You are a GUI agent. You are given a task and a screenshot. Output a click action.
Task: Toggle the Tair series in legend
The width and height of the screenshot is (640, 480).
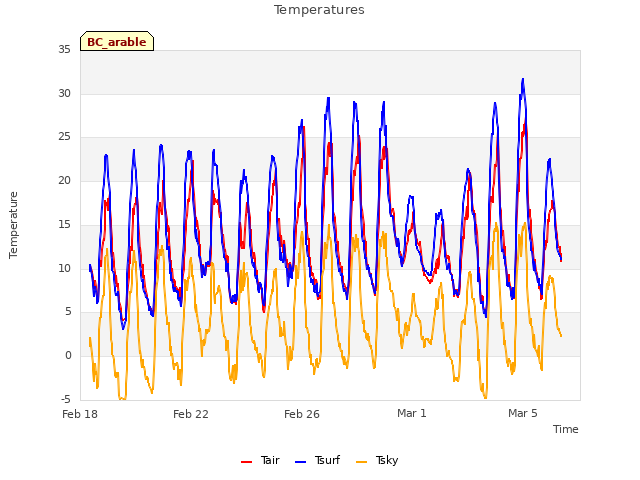tap(260, 460)
